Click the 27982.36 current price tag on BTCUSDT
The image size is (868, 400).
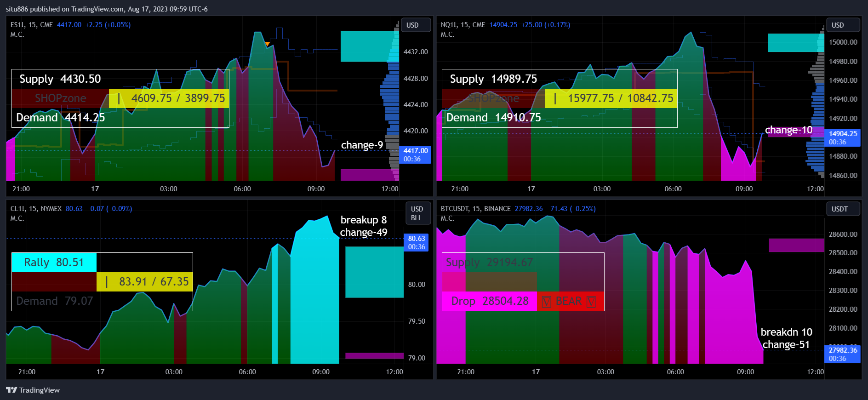(x=843, y=354)
